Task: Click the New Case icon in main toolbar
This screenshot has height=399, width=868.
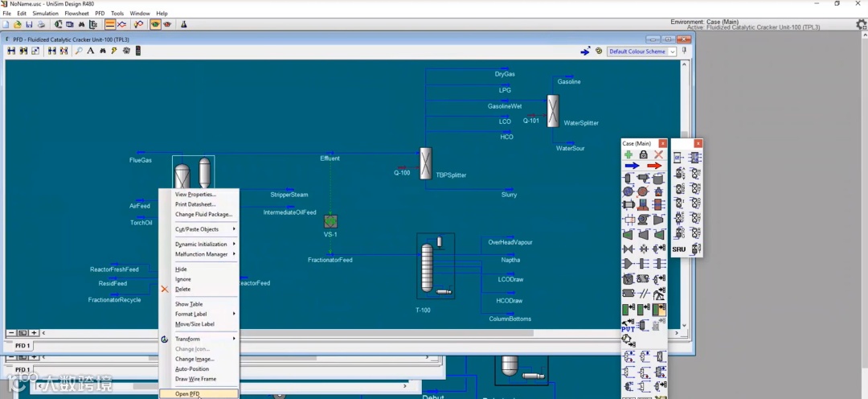Action: pos(6,24)
